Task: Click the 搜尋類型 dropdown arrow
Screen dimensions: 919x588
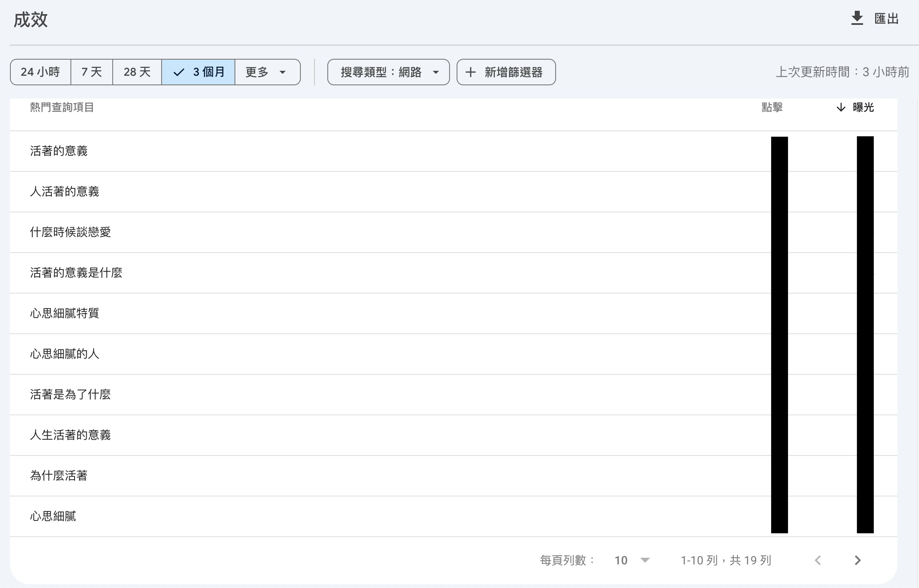Action: tap(436, 72)
